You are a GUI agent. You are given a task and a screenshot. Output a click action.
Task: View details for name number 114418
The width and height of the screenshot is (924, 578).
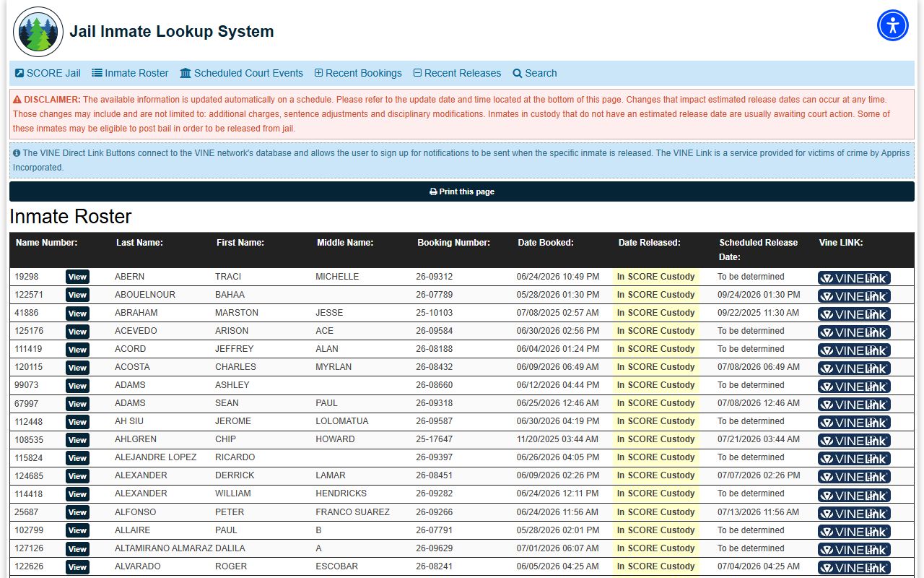pyautogui.click(x=77, y=493)
